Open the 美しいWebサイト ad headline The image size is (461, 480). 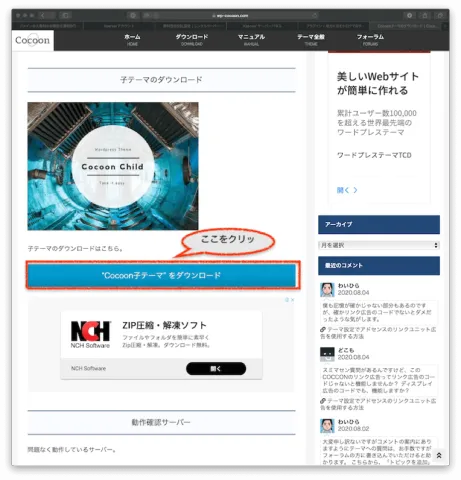[x=377, y=83]
